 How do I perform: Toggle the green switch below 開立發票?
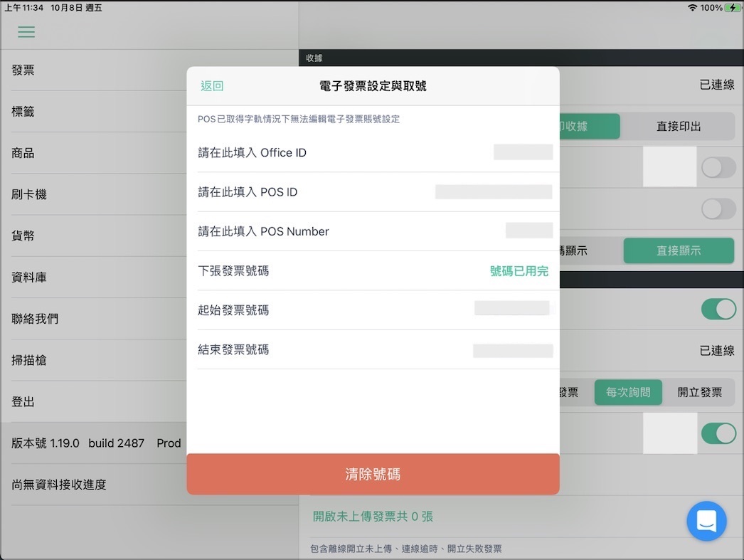click(x=718, y=433)
